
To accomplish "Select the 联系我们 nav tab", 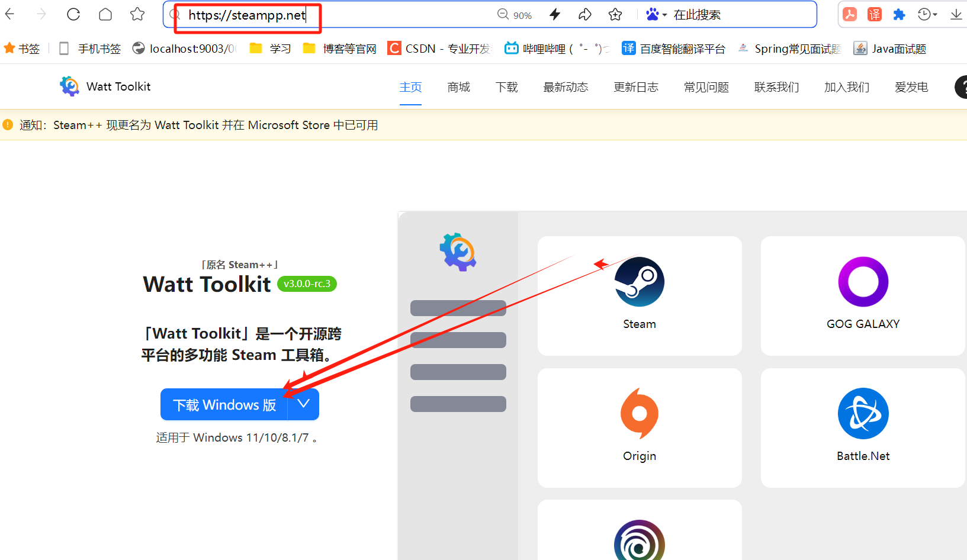I will [777, 87].
